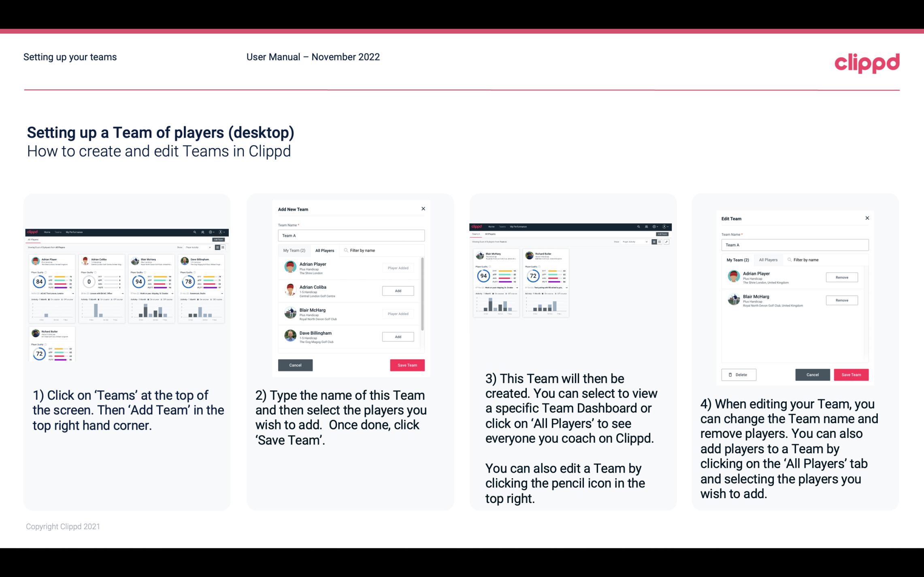Click Cancel button in Edit Team dialog
The image size is (924, 577).
pos(812,374)
